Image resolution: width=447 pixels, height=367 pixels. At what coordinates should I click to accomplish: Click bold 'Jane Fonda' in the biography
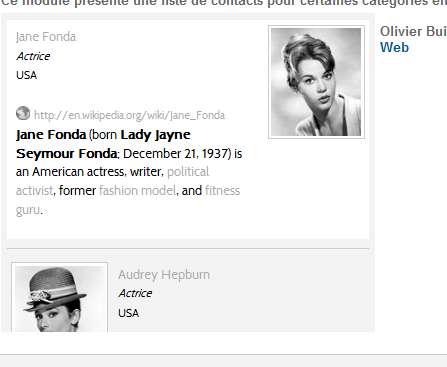51,135
